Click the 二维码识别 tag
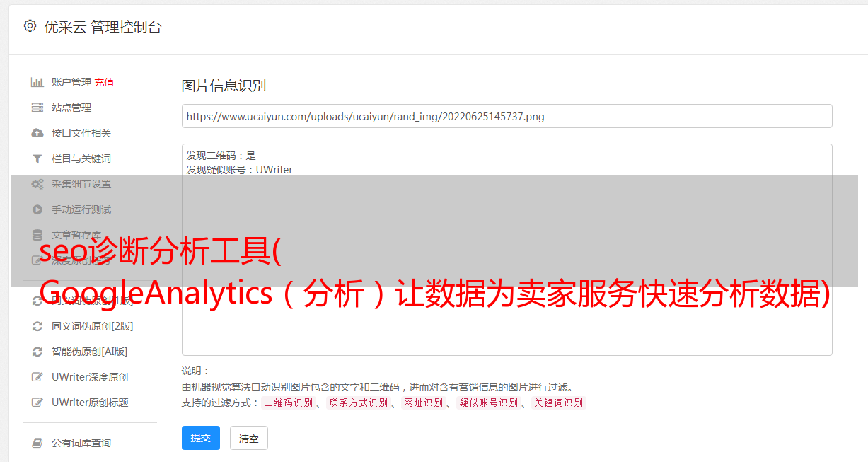868x462 pixels. [x=288, y=403]
